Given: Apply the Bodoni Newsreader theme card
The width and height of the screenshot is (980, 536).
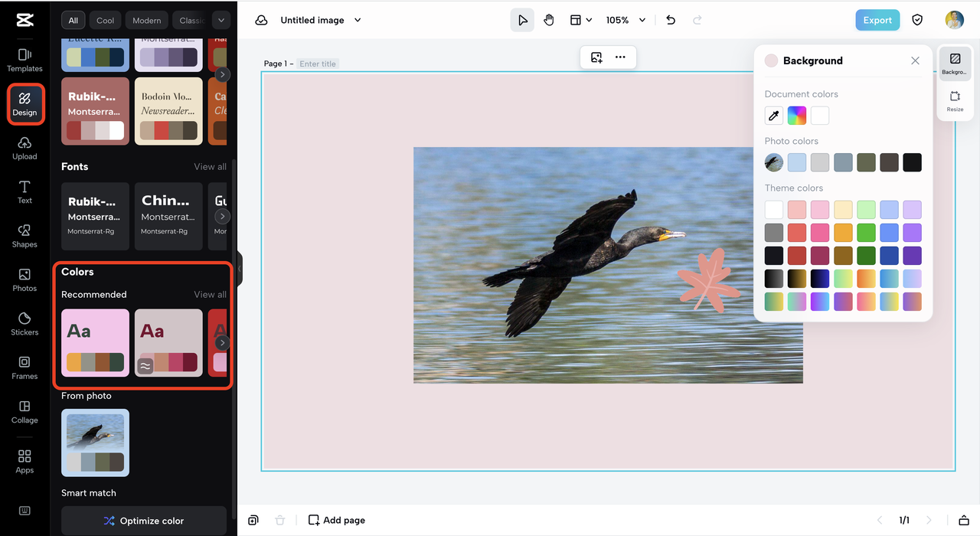Looking at the screenshot, I should (168, 111).
